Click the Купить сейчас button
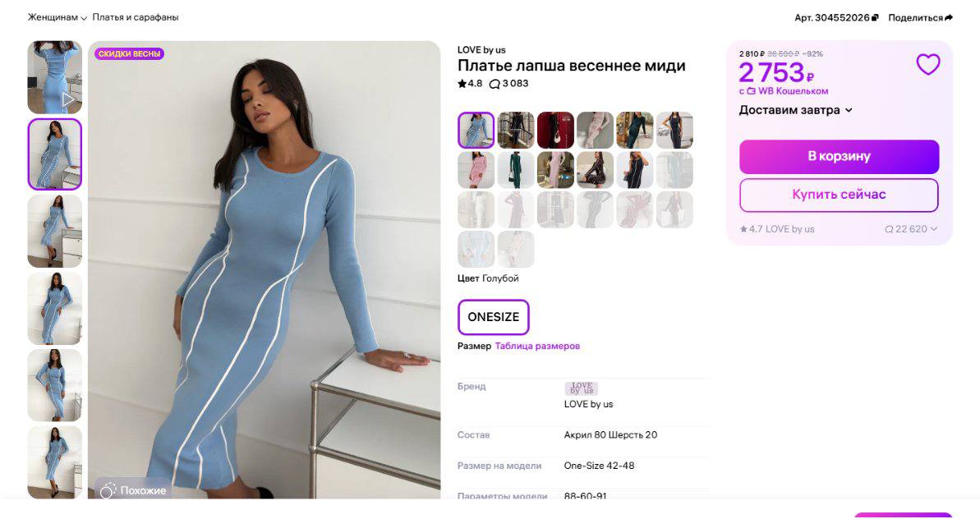 839,195
